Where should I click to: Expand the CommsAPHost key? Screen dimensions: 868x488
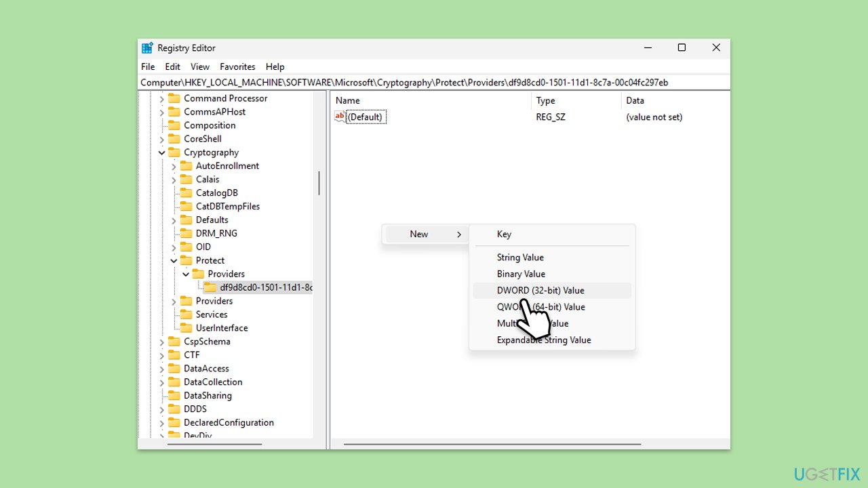point(161,112)
